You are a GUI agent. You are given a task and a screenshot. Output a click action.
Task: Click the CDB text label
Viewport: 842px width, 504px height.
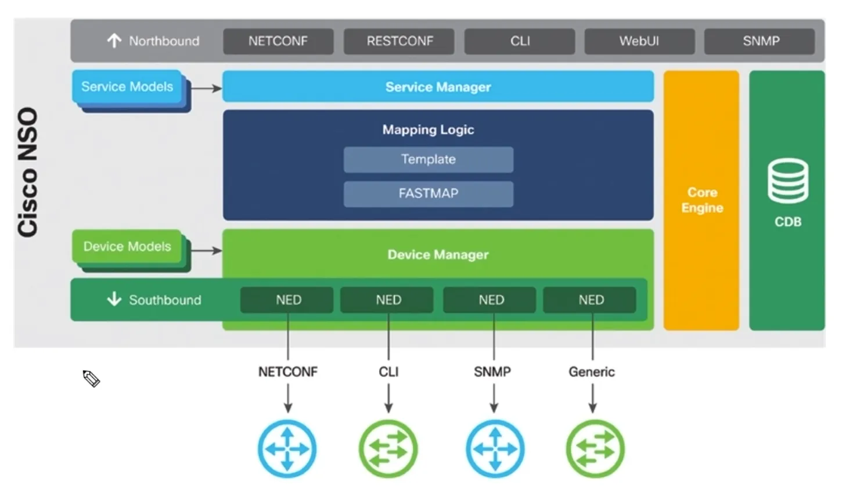click(x=787, y=222)
